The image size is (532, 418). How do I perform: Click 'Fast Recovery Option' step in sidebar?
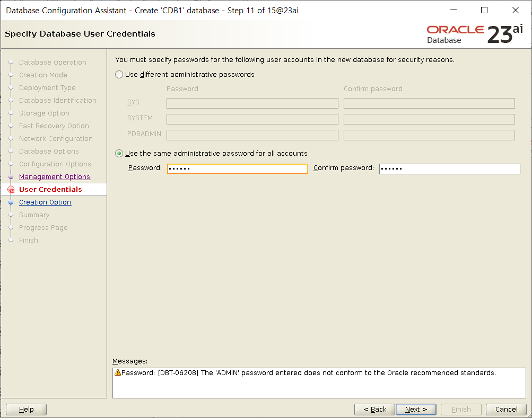tap(54, 126)
